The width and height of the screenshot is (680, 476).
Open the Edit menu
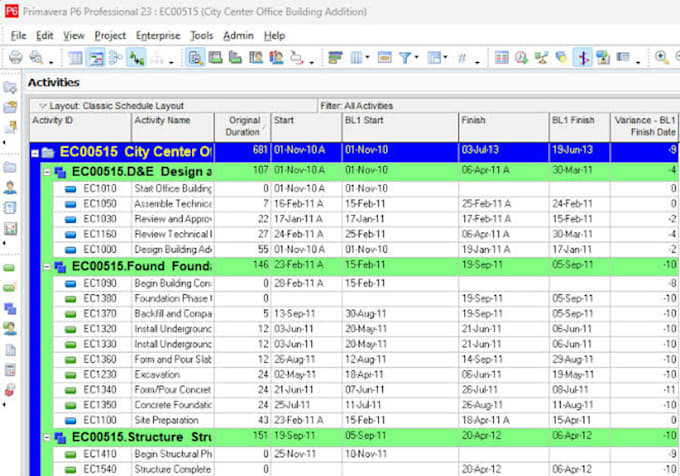44,36
